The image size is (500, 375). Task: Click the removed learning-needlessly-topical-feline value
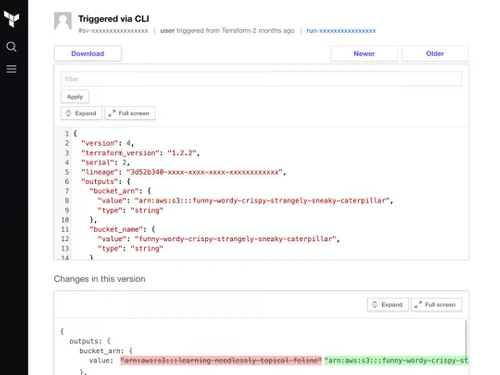coord(221,360)
